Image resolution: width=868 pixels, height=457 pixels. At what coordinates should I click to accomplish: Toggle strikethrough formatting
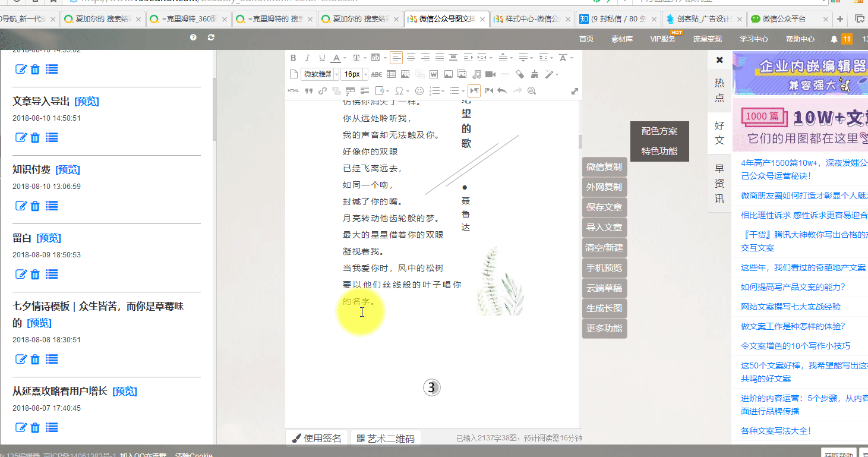click(x=377, y=74)
